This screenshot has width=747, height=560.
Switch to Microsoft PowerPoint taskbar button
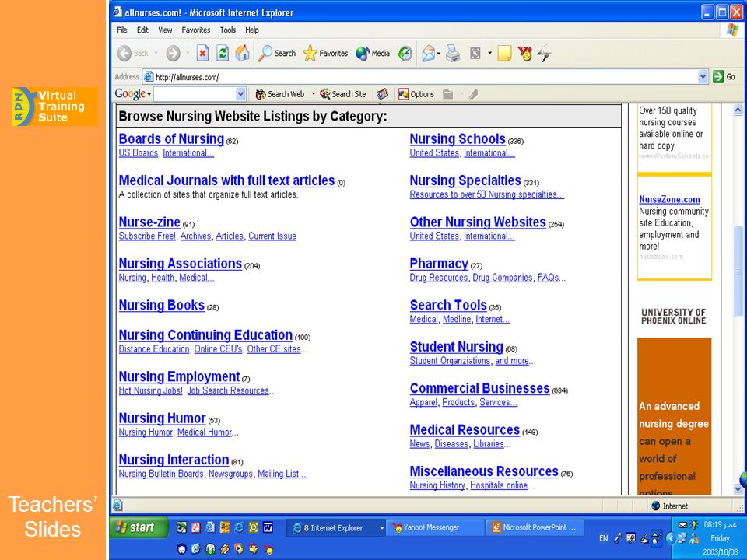click(535, 527)
